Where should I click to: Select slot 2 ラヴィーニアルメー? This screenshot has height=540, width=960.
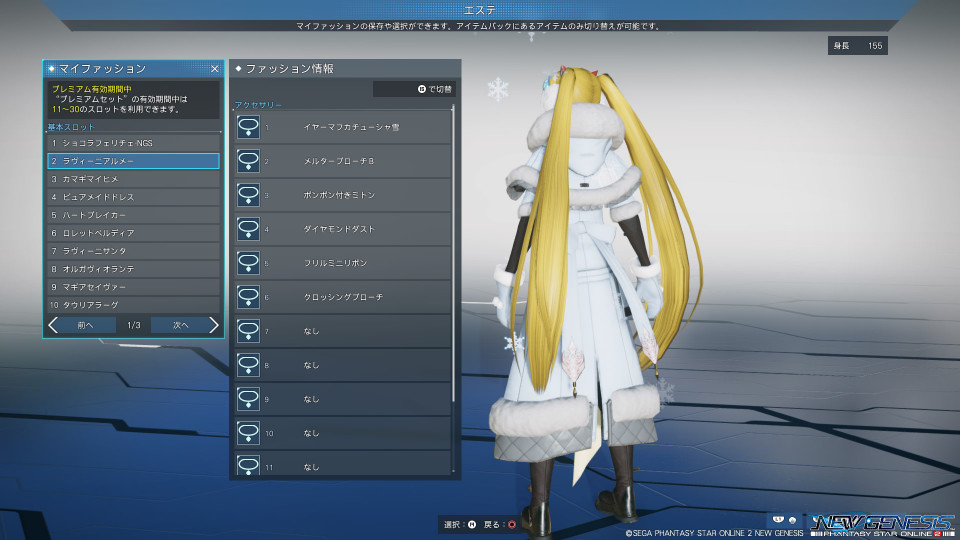click(133, 161)
